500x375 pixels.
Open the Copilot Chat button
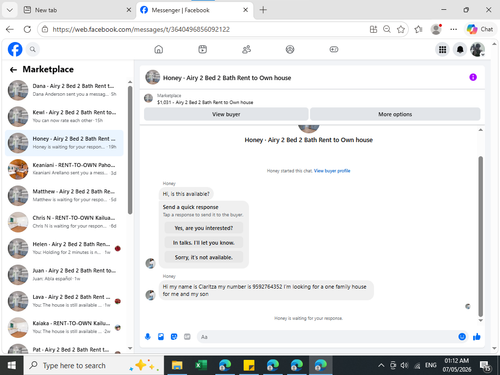pos(480,29)
